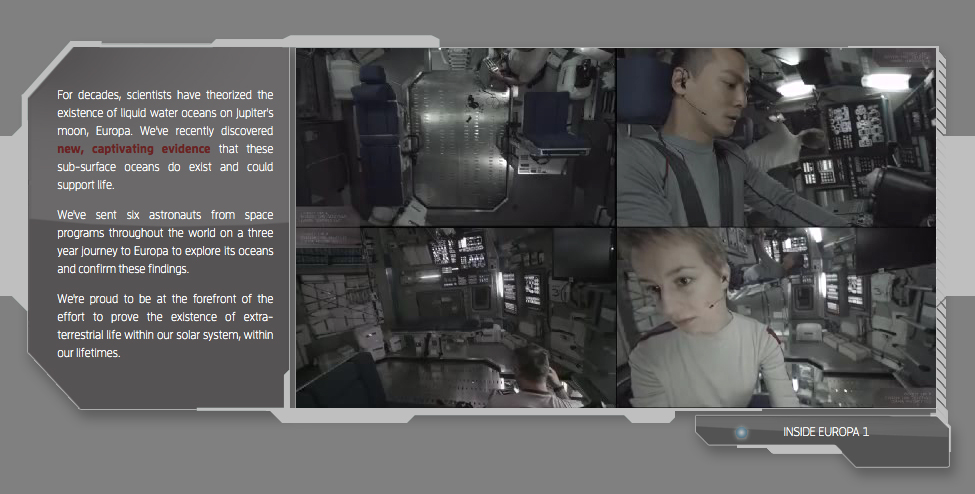Screen dimensions: 975x494
Task: Click the INSIDE EUROPA 1 button label
Action: pyautogui.click(x=826, y=432)
